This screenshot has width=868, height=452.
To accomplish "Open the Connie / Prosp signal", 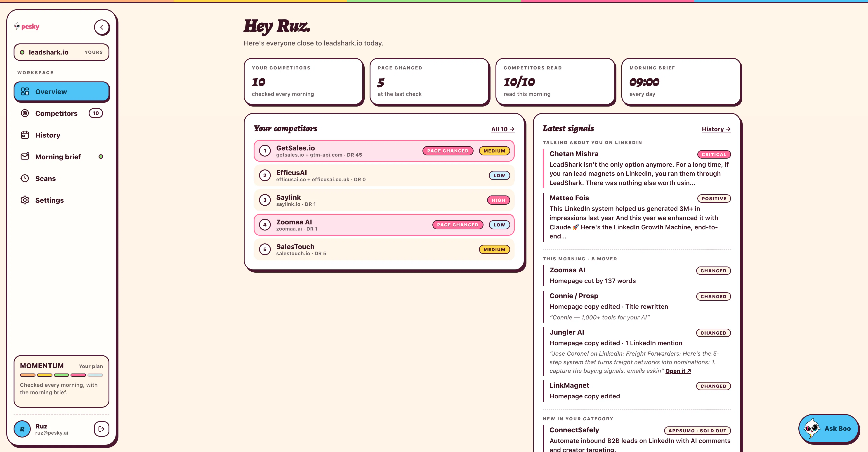I will (x=637, y=306).
